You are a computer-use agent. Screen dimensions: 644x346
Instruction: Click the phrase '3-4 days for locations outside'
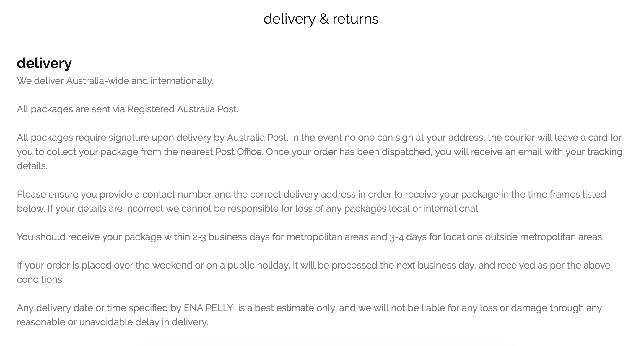click(453, 237)
